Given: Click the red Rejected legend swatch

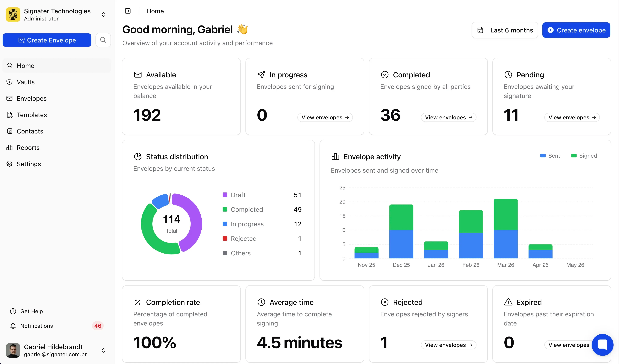Looking at the screenshot, I should click(x=225, y=239).
